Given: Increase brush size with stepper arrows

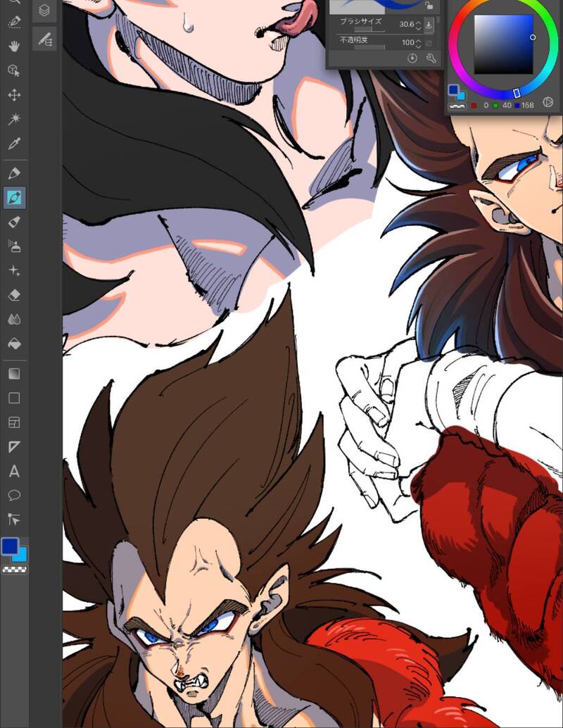Looking at the screenshot, I should click(x=418, y=25).
